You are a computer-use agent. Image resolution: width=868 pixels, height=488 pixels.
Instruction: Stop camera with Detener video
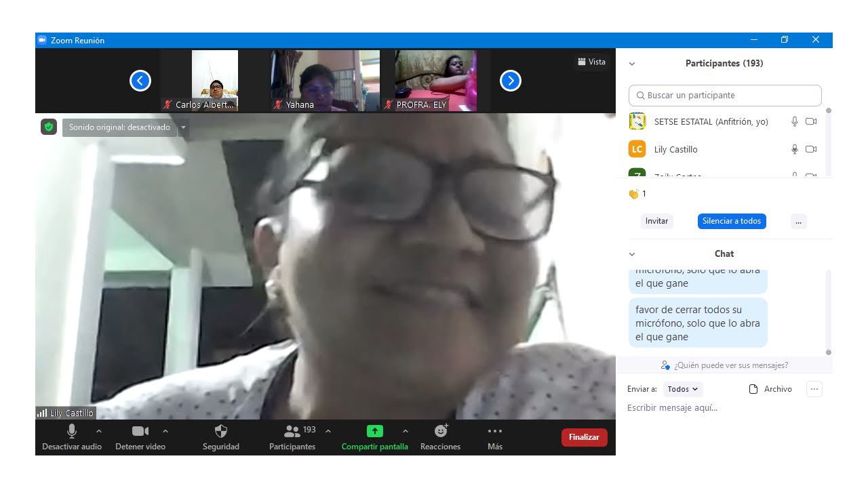click(140, 437)
